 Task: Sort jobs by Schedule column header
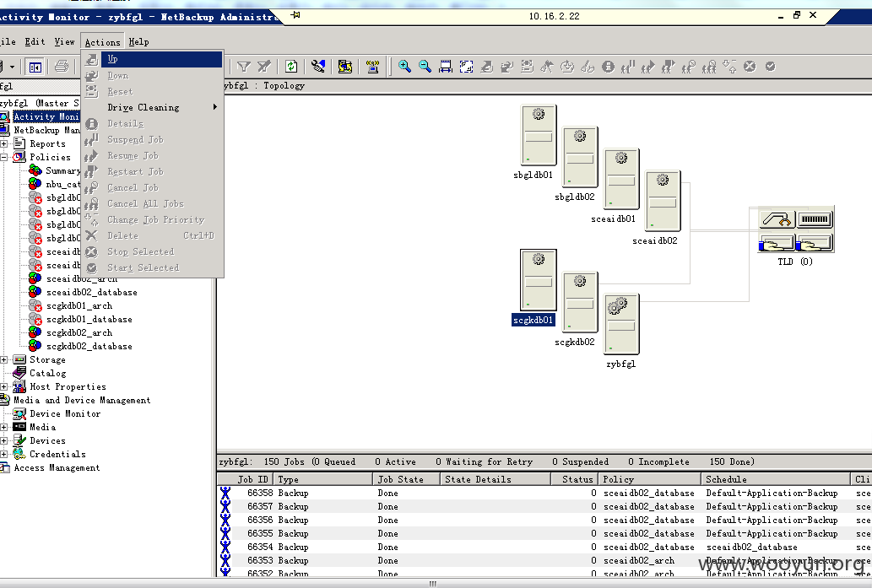[776, 479]
